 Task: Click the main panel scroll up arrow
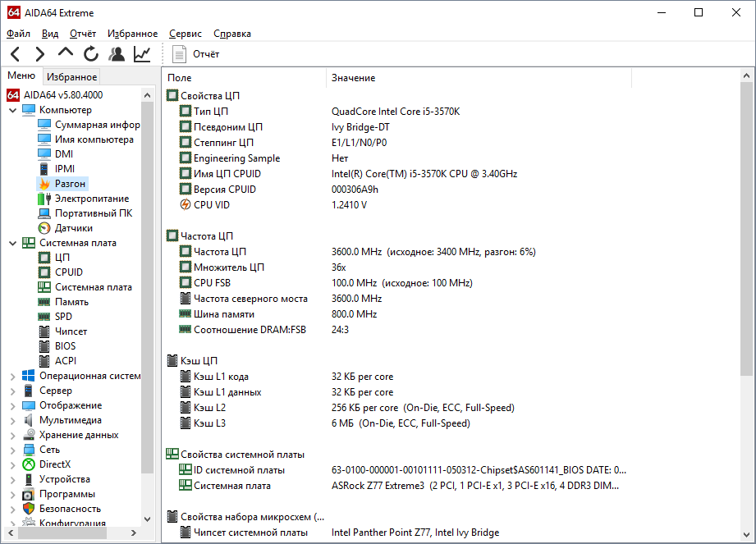746,75
